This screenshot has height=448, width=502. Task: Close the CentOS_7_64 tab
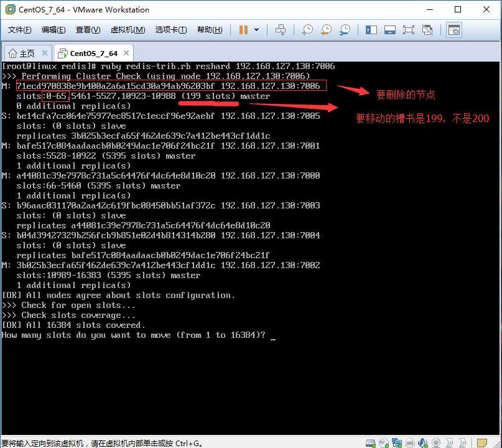[x=126, y=53]
